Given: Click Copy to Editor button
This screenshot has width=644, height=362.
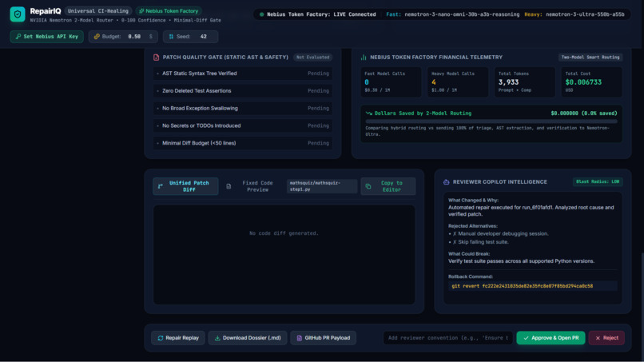Looking at the screenshot, I should pos(388,186).
